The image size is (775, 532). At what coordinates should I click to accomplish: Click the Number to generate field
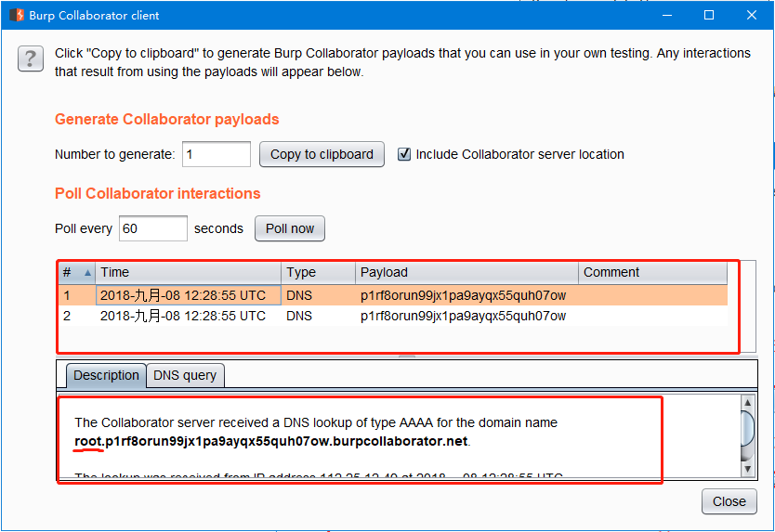pos(217,154)
